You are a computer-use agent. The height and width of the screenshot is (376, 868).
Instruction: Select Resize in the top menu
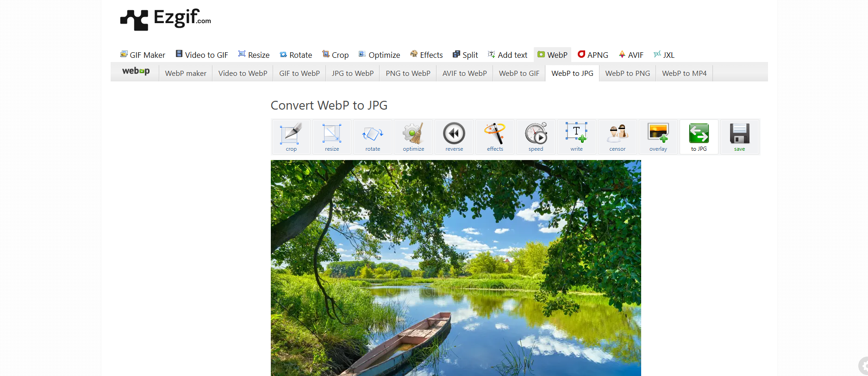pyautogui.click(x=254, y=55)
